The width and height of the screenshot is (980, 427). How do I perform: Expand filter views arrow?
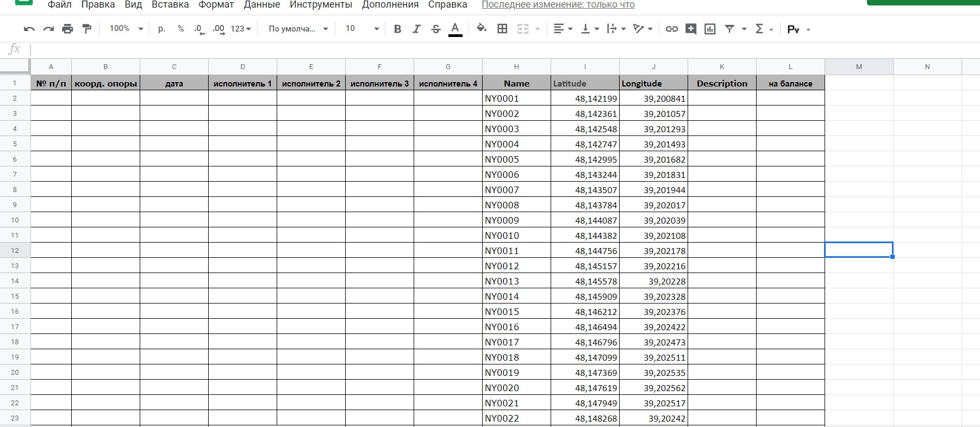[x=744, y=29]
